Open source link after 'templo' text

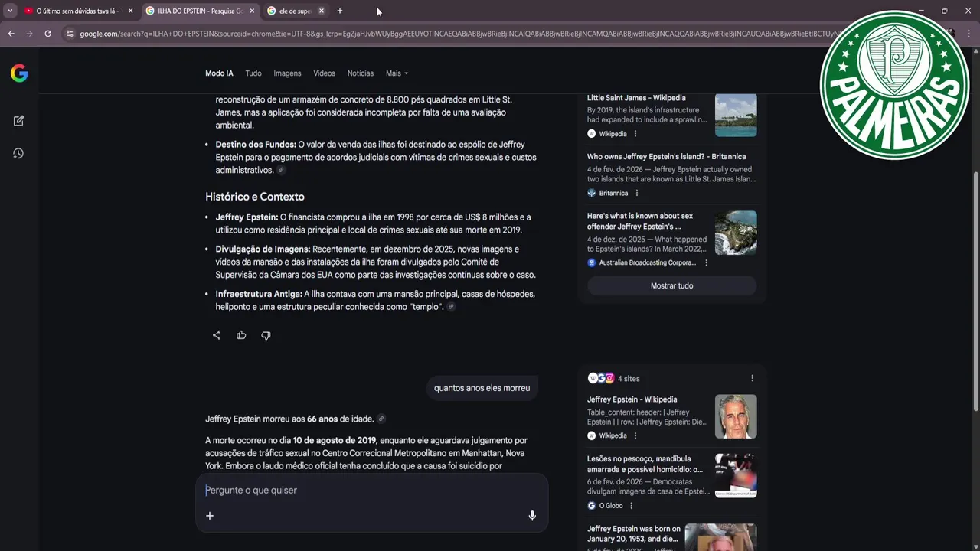point(451,307)
